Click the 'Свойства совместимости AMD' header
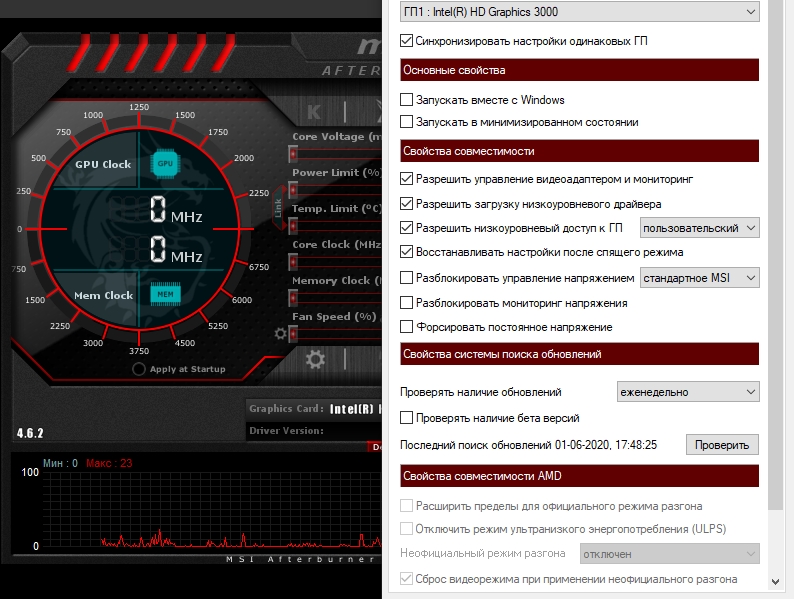Viewport: 794px width, 599px height. pos(579,476)
